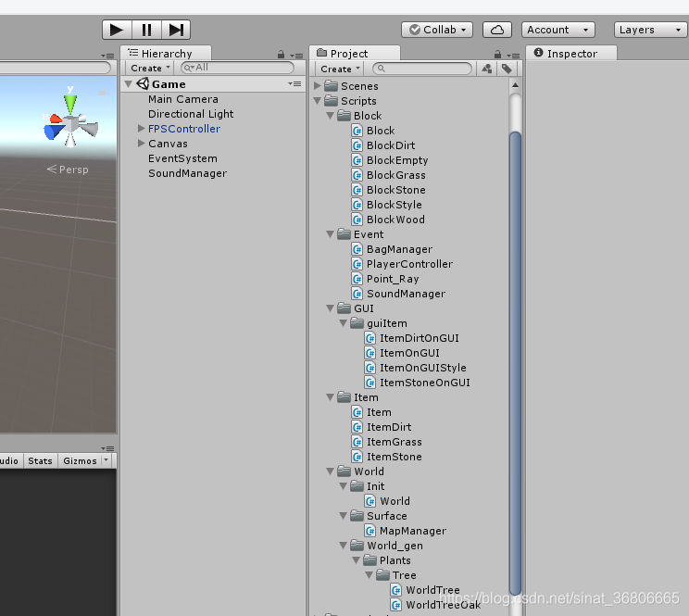
Task: Click the guiItem folder icon
Action: [x=357, y=323]
